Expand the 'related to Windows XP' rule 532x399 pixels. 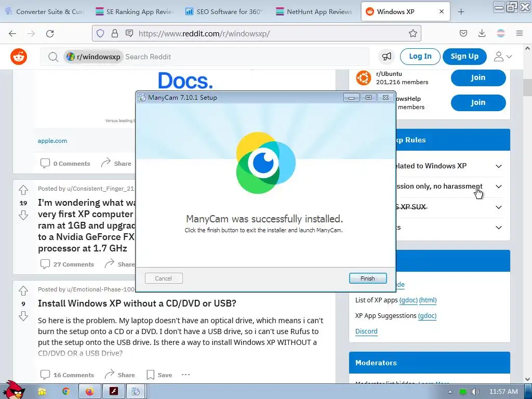pos(499,166)
